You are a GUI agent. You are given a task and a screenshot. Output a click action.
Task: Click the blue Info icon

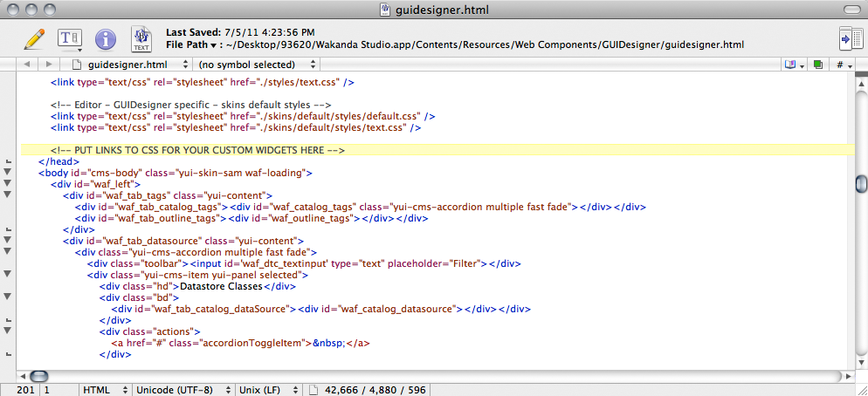[106, 39]
